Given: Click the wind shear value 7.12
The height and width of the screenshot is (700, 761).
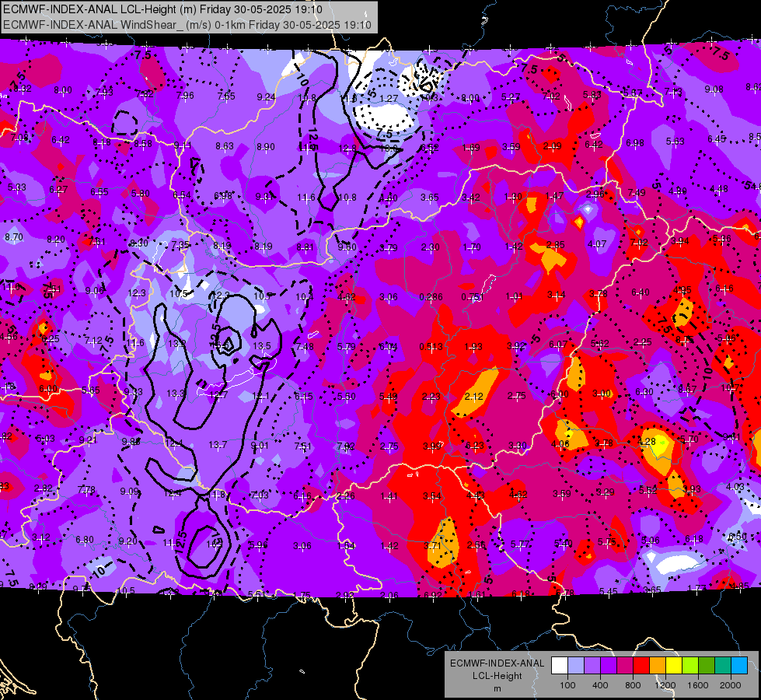Looking at the screenshot, I should tap(94, 341).
